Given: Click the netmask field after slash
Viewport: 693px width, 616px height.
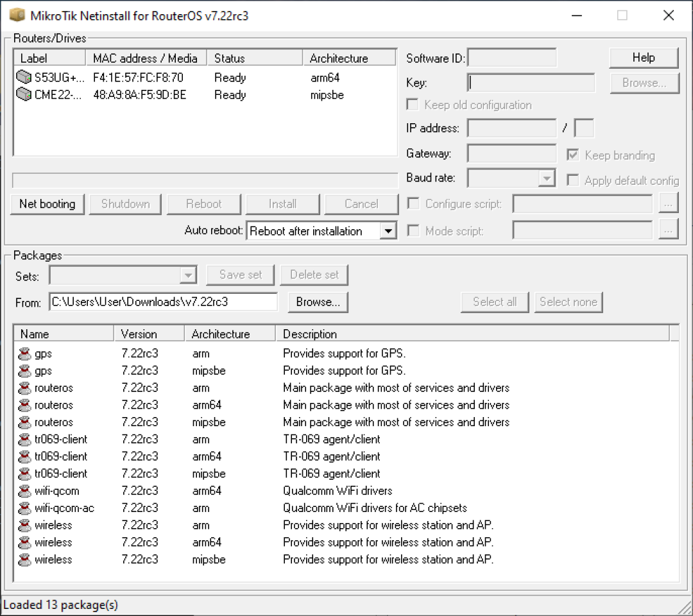Looking at the screenshot, I should [x=584, y=128].
